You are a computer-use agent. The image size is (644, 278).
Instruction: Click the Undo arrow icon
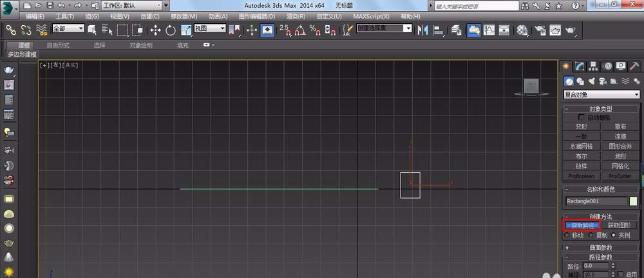(61, 6)
